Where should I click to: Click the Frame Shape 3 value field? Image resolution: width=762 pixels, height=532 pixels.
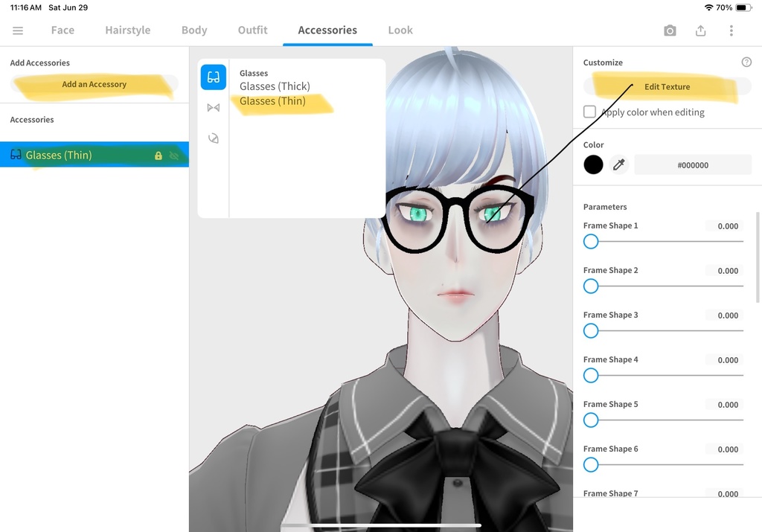coord(724,315)
